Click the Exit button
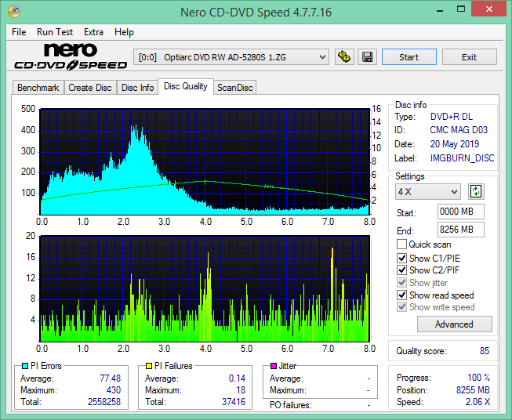 point(469,57)
